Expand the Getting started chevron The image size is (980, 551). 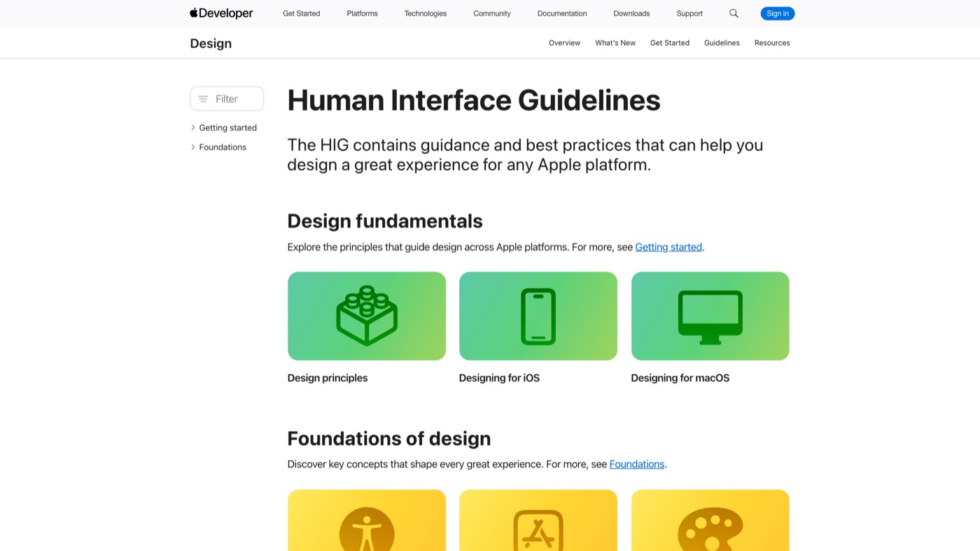193,127
